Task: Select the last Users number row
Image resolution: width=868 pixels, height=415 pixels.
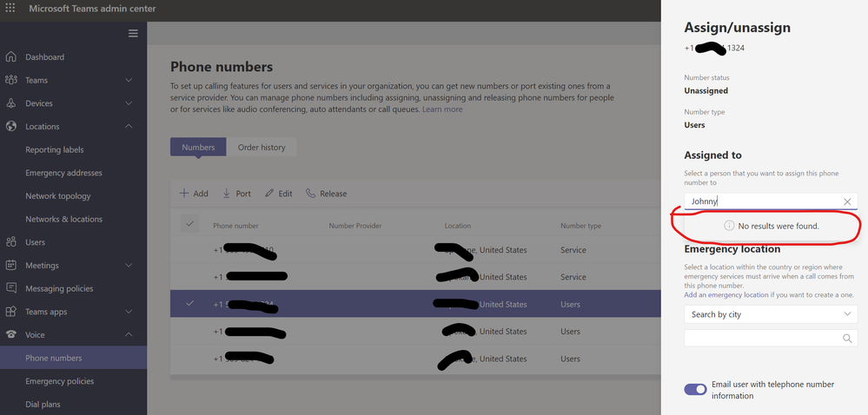Action: [415, 359]
